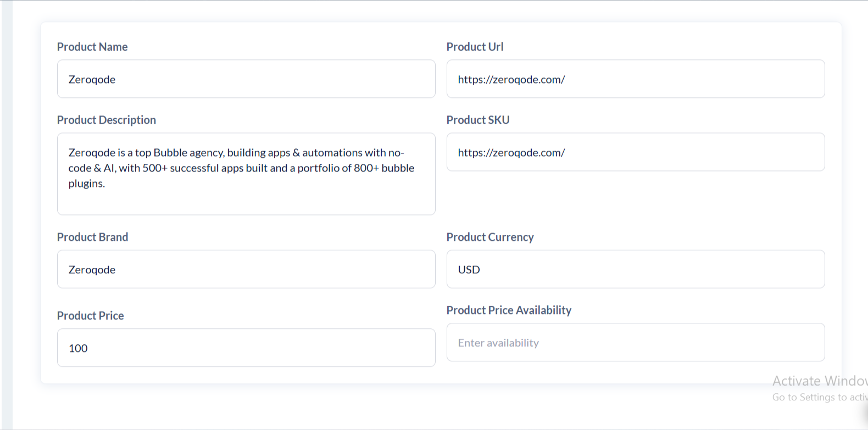Screen dimensions: 868x430
Task: Click the "Product Url" label
Action: 475,47
